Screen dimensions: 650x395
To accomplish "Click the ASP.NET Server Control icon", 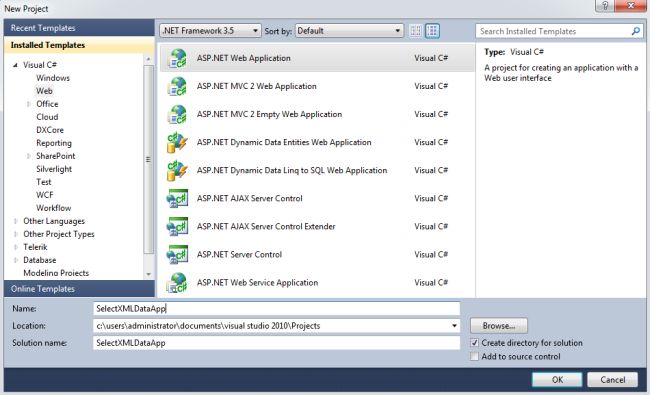I will (x=177, y=254).
